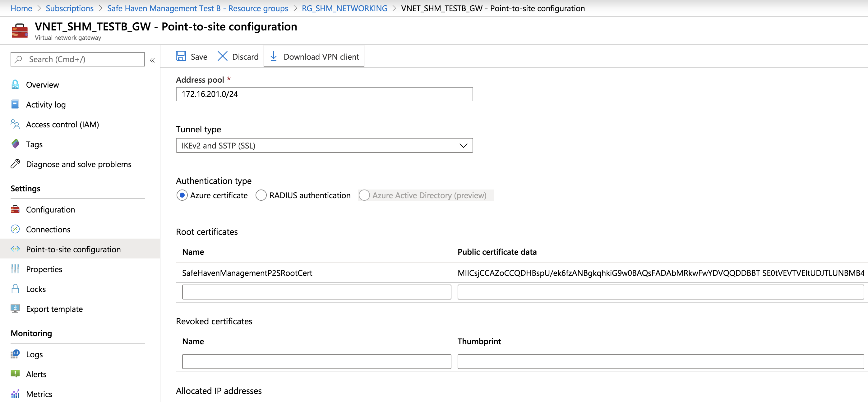Click the Connections icon

(x=15, y=229)
